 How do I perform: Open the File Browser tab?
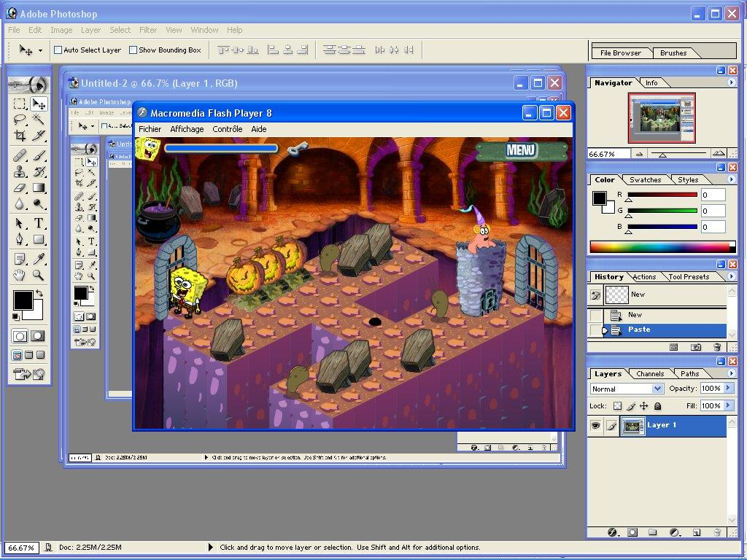coord(620,52)
